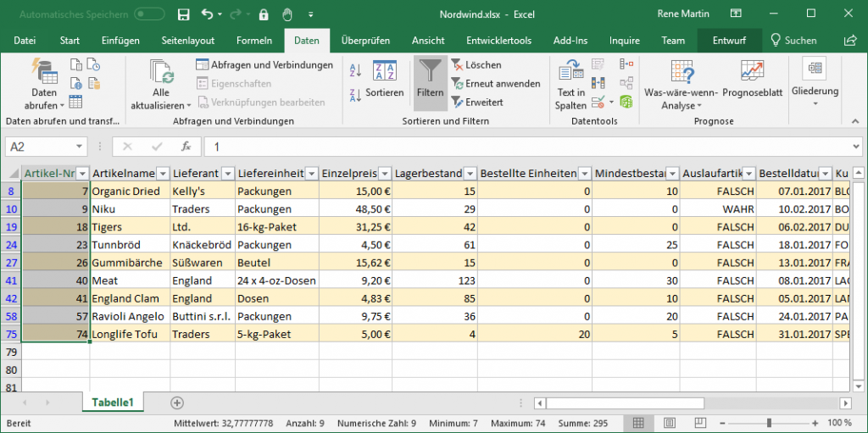Screen dimensions: 868x433
Task: Open Was-wäre-wenn-Analyse dropdown
Action: [x=681, y=84]
